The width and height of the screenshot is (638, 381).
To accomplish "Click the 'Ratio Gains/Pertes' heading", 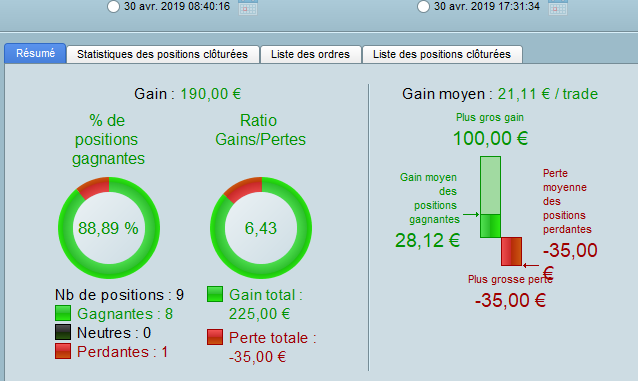I will click(260, 130).
